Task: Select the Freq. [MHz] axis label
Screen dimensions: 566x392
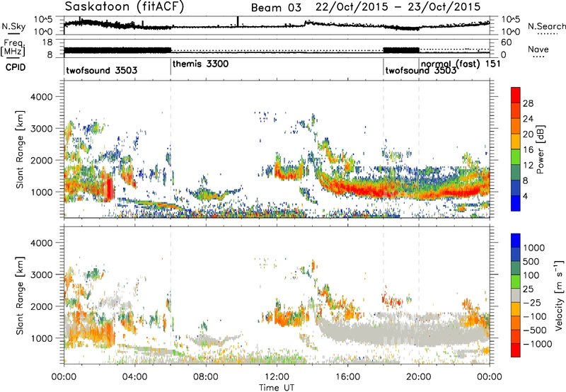Action: pos(13,48)
